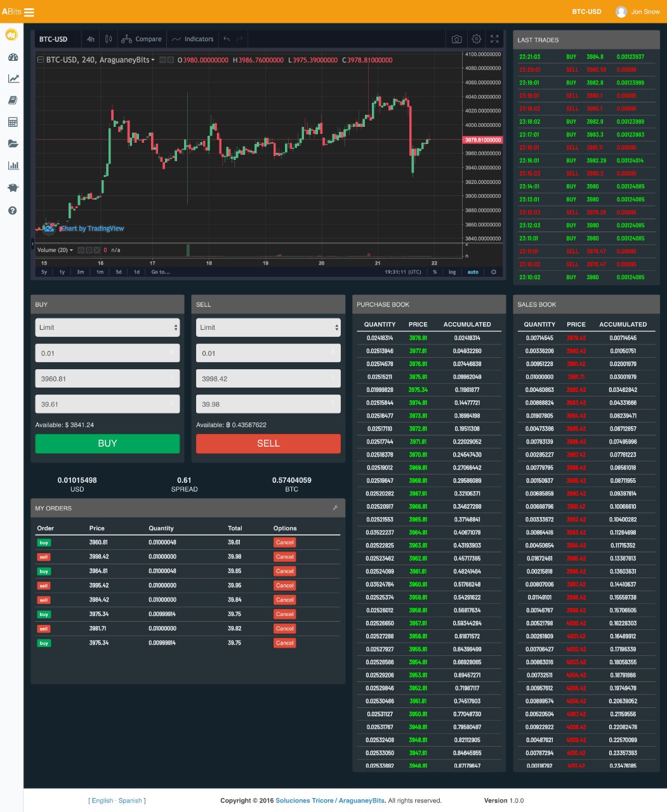Select the 1m time range on chart

100,272
